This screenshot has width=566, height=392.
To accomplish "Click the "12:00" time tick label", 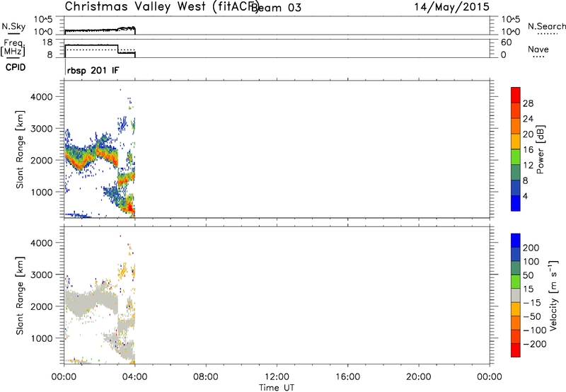I will click(277, 377).
